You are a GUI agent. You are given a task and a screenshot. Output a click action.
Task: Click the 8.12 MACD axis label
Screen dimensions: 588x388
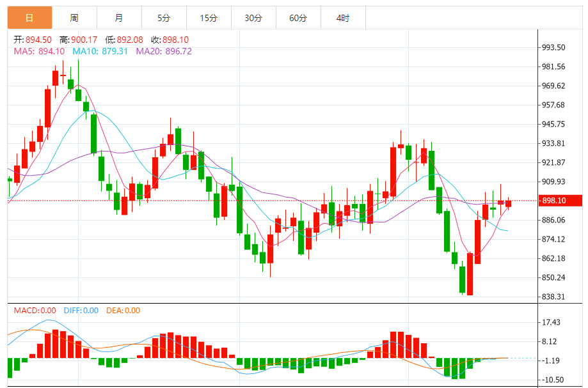tap(550, 341)
